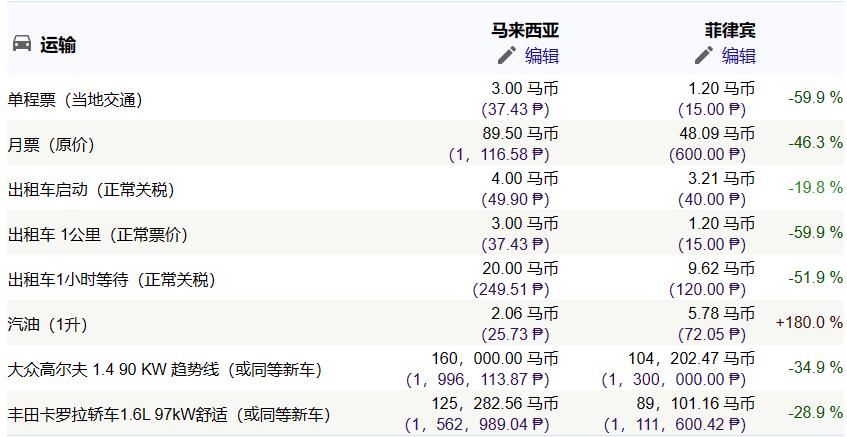Click the 20.00 马币 taxi waiting value

coord(520,268)
